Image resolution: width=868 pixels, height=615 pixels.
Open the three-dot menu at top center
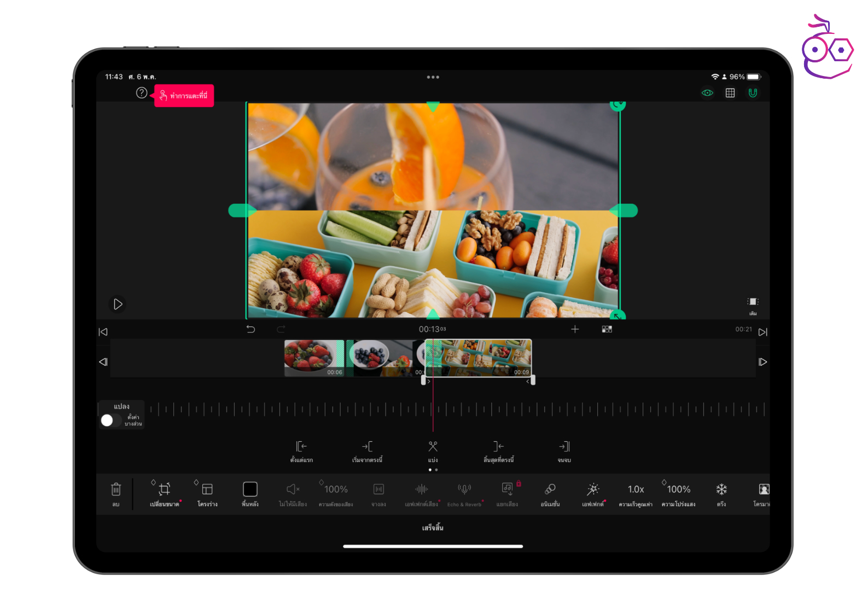click(433, 77)
